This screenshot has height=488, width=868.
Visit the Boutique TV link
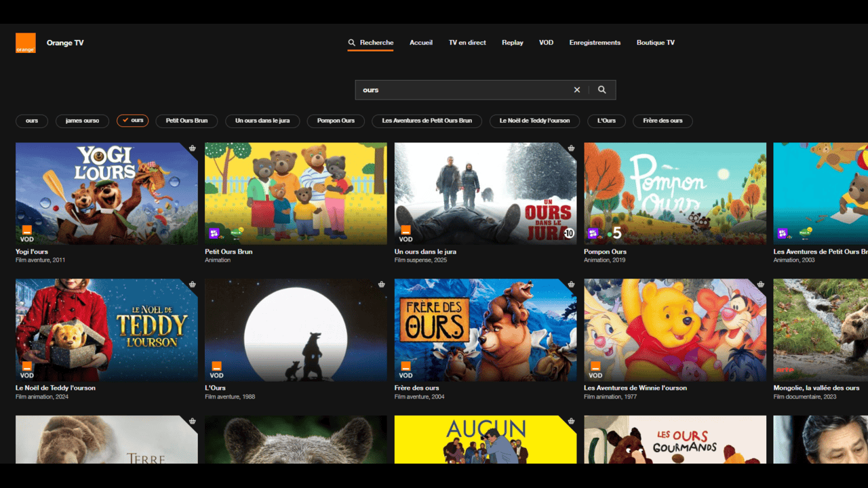pyautogui.click(x=655, y=43)
